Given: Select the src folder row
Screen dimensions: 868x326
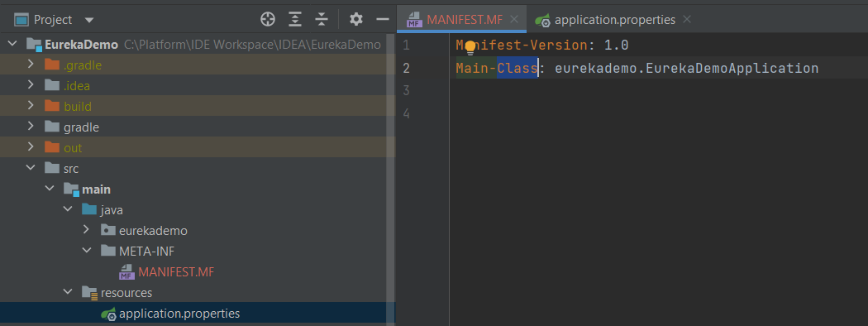Looking at the screenshot, I should click(x=198, y=168).
